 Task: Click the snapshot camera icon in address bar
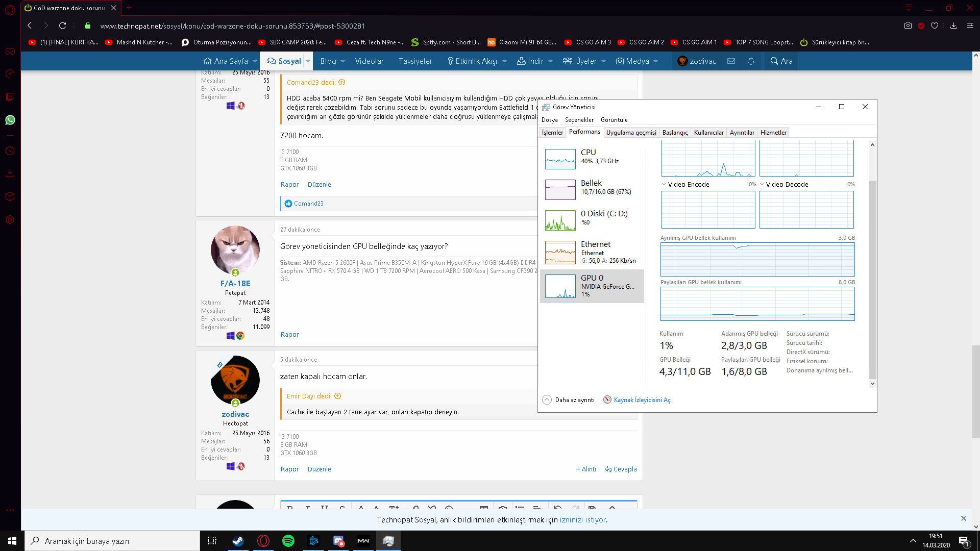tap(908, 26)
